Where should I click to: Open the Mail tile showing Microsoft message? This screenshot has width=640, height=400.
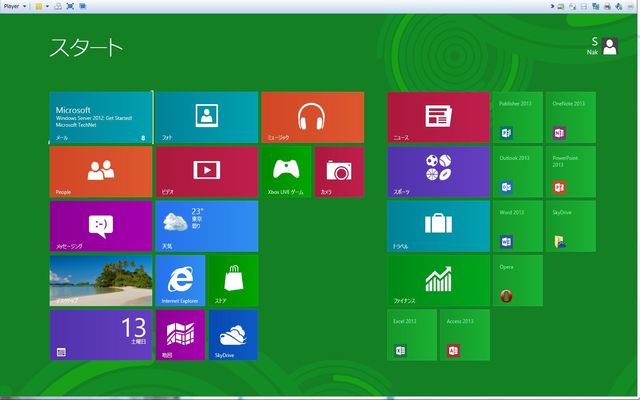click(x=101, y=118)
